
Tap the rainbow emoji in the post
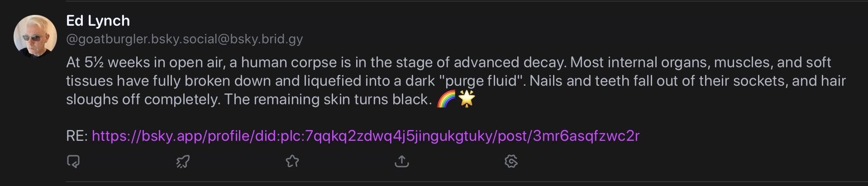pyautogui.click(x=446, y=99)
